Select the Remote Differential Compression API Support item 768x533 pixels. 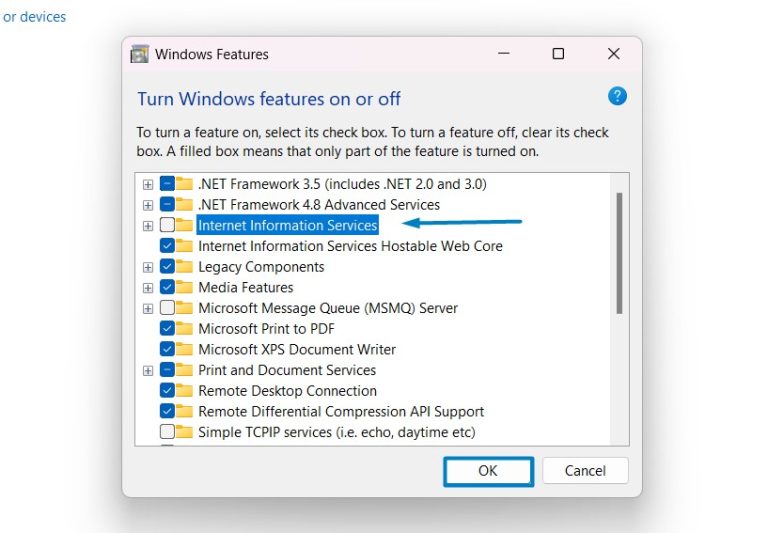tap(341, 411)
